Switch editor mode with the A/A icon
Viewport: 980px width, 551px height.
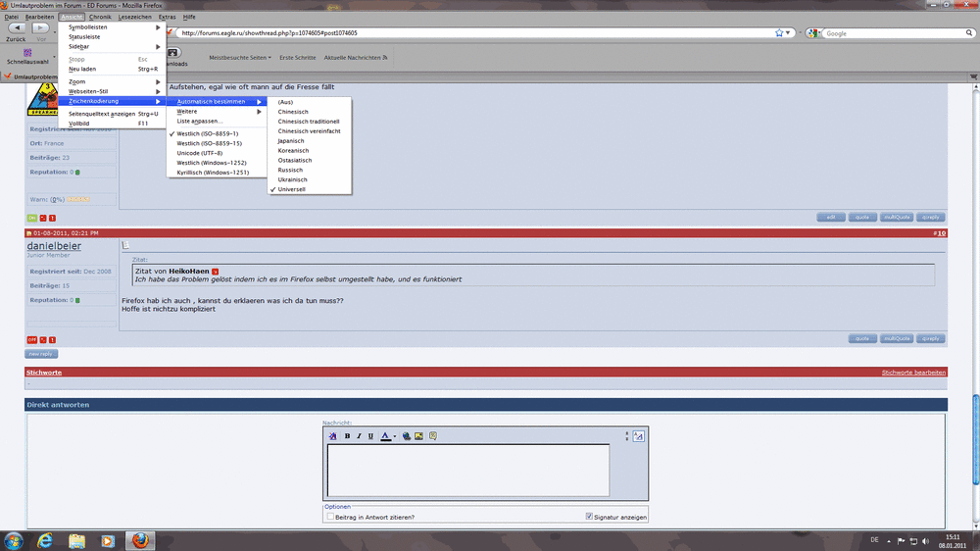click(x=638, y=436)
